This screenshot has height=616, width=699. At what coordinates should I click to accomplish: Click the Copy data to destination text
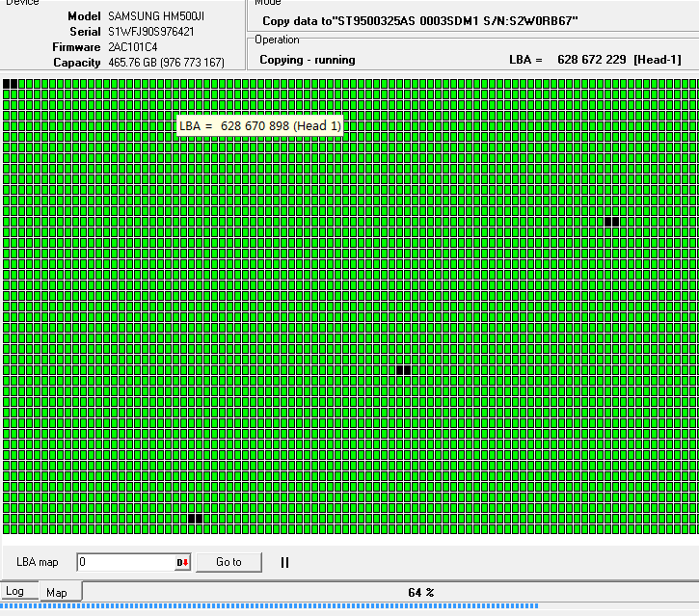coord(419,20)
